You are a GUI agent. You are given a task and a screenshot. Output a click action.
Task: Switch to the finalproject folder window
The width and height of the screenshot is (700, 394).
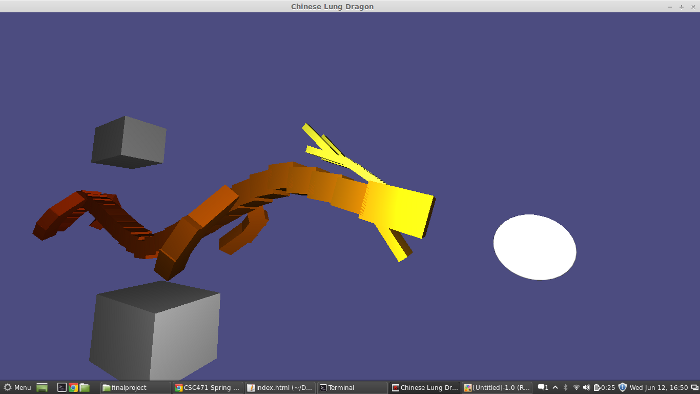[x=136, y=387]
